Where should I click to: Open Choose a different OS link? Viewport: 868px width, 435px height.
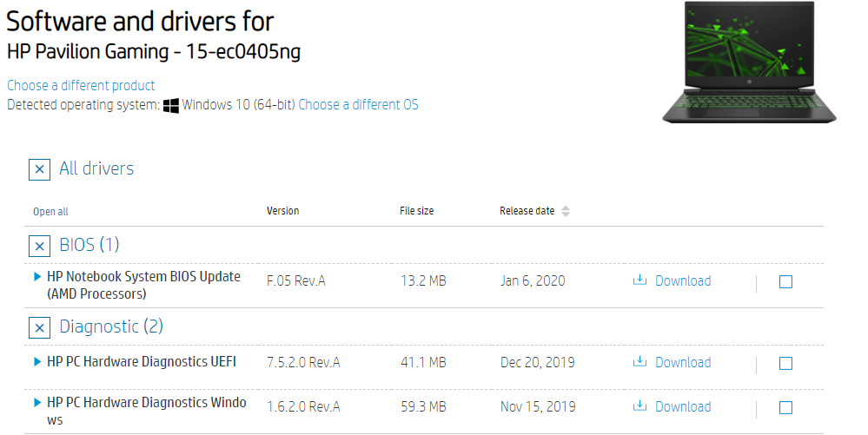(358, 104)
